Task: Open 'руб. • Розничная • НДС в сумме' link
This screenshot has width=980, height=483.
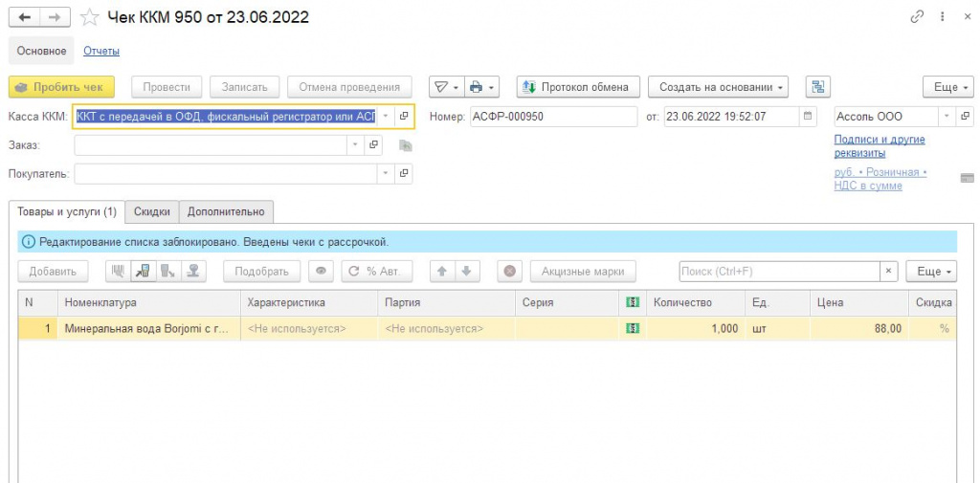Action: pos(880,179)
